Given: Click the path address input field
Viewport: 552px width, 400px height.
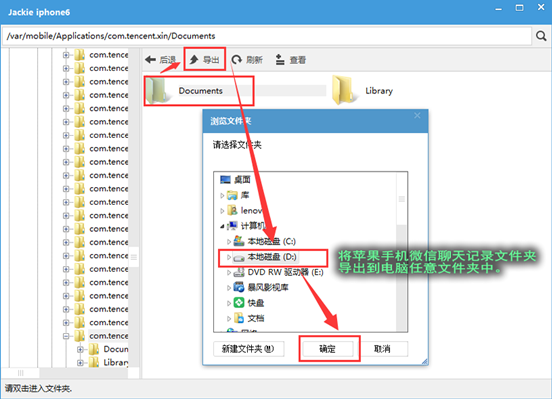Looking at the screenshot, I should coord(267,36).
